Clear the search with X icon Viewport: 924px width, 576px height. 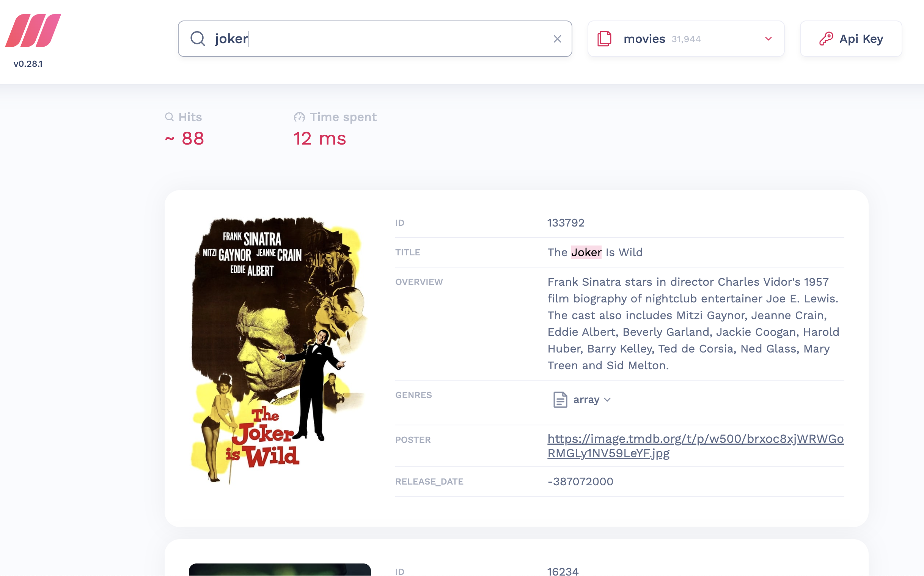557,39
